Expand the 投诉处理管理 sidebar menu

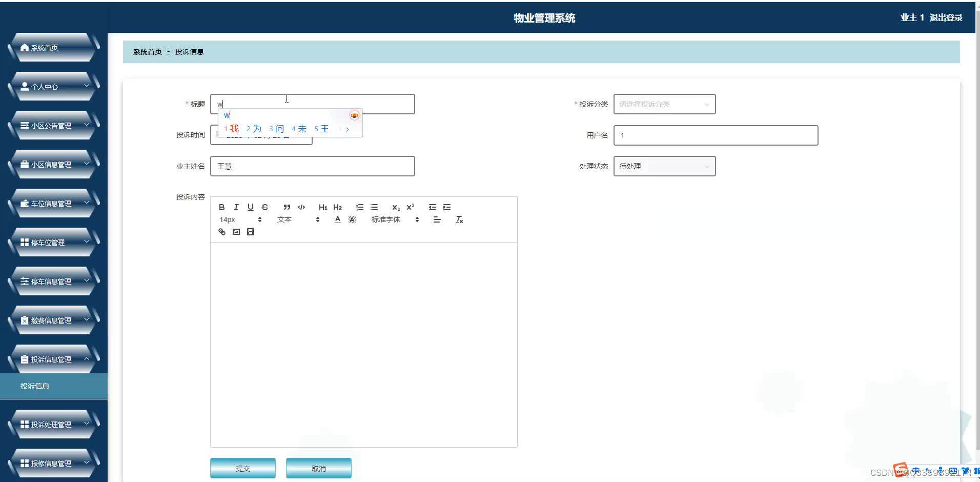(x=54, y=424)
